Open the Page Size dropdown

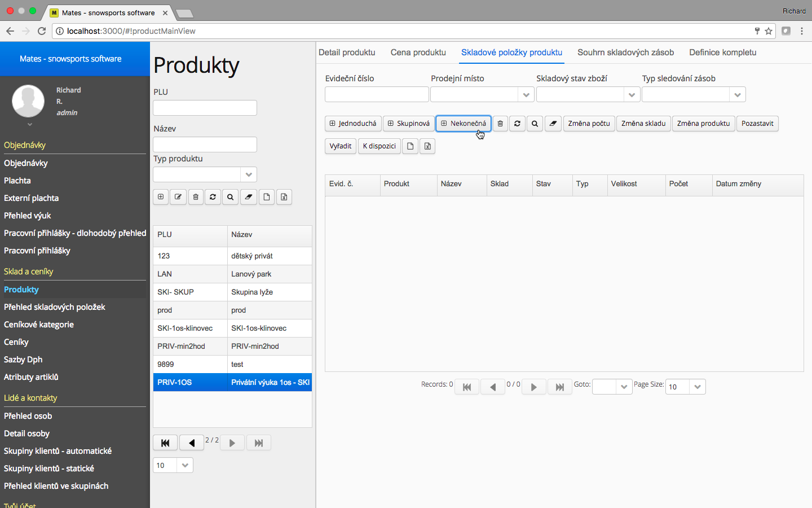click(x=698, y=387)
